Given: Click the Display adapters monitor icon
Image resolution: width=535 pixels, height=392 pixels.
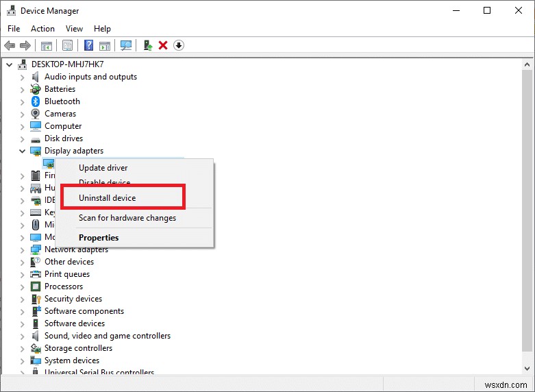Looking at the screenshot, I should point(36,151).
